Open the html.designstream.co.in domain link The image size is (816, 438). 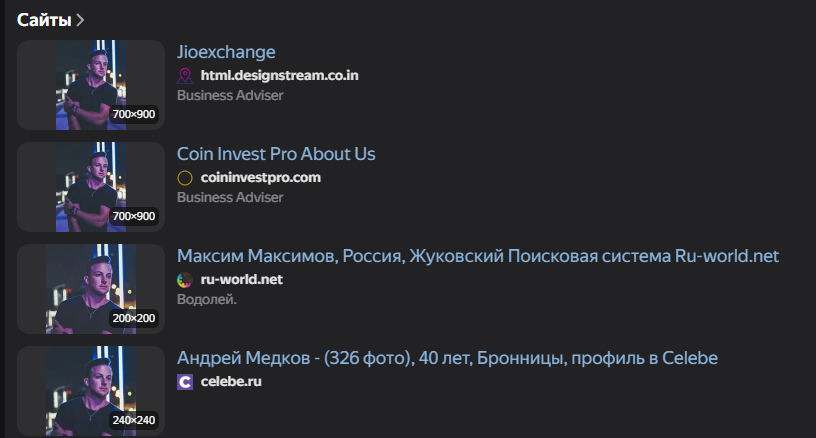coord(279,76)
